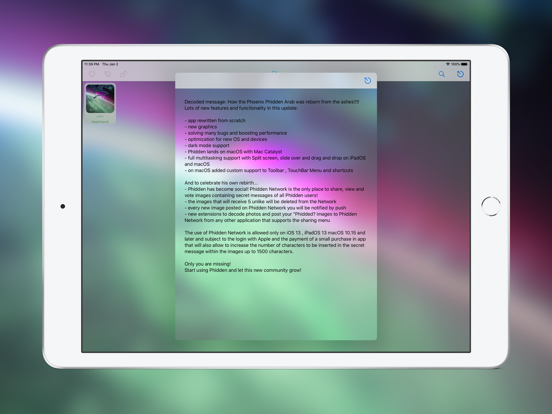Tap 'optimization for new OS and devices'

pos(226,139)
